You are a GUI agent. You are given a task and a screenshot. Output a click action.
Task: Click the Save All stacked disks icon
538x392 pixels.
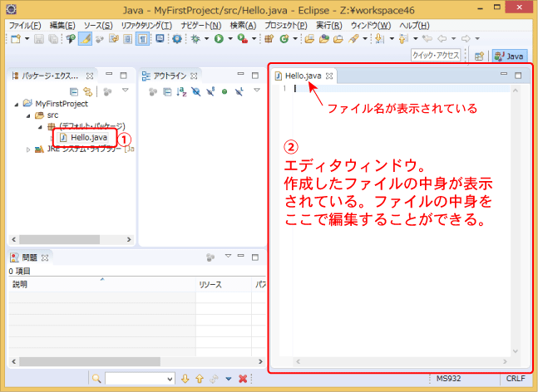tap(53, 39)
